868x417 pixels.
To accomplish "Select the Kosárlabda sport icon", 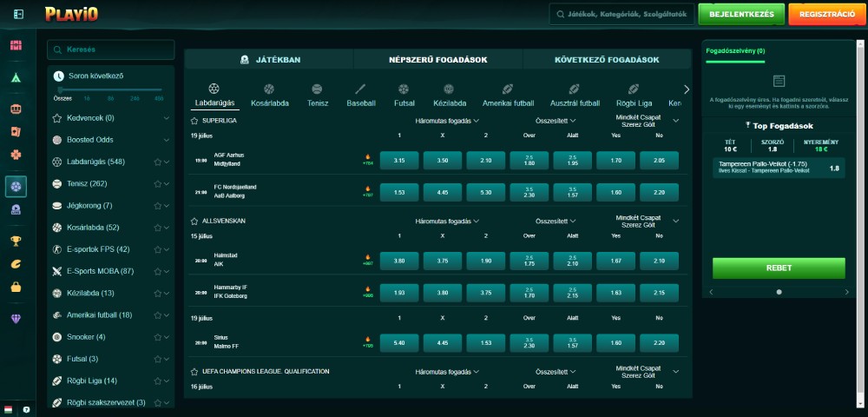I will tap(269, 95).
